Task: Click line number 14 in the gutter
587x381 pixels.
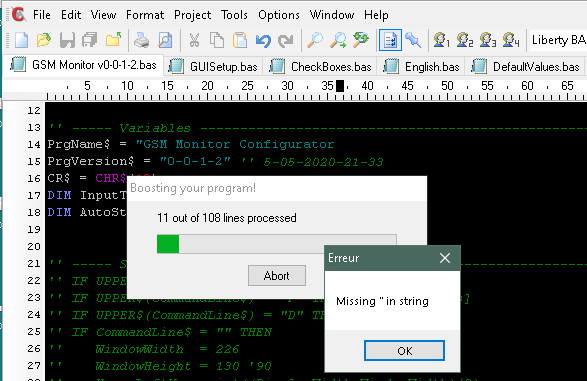Action: (x=34, y=144)
